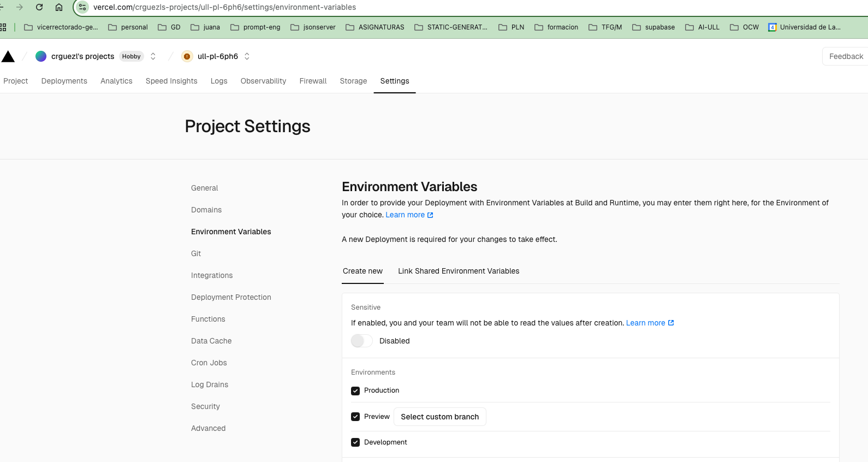Screen dimensions: 868x462
Task: Open Environment Variables in settings sidebar
Action: coord(231,232)
